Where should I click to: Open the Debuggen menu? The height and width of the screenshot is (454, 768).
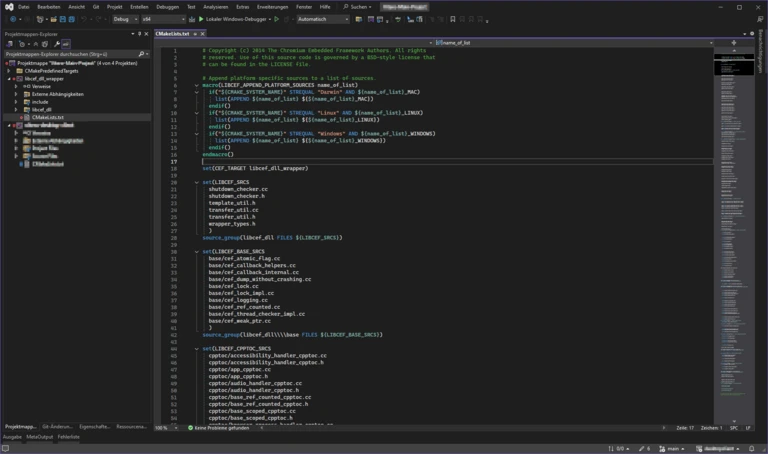click(168, 7)
